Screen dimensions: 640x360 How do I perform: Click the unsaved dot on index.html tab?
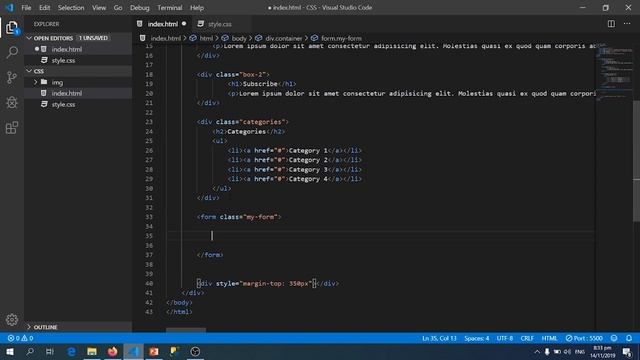click(x=184, y=24)
